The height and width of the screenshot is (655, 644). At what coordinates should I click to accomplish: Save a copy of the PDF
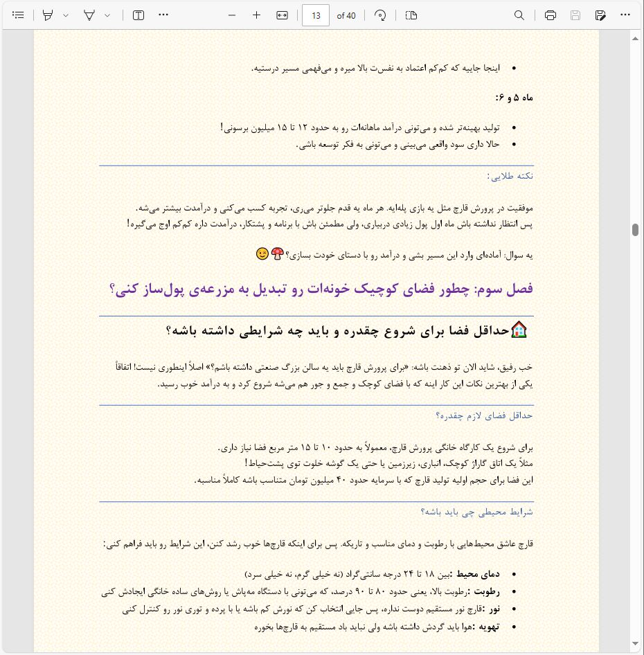(x=600, y=15)
